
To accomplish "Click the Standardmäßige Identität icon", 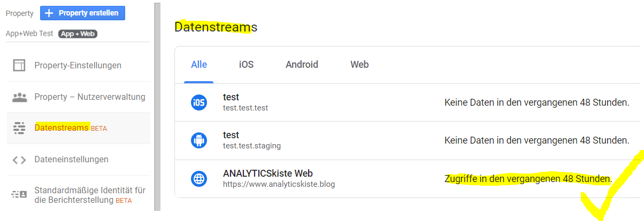I will pyautogui.click(x=19, y=195).
